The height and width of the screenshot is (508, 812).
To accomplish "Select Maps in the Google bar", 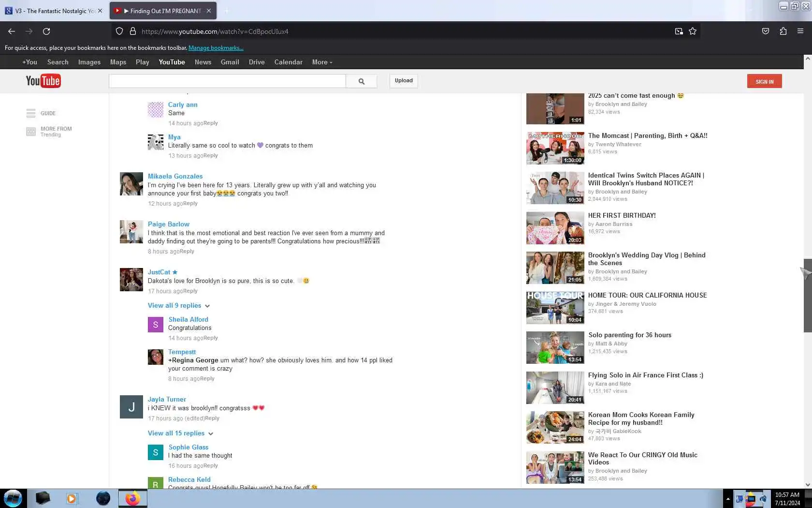I will tap(118, 62).
